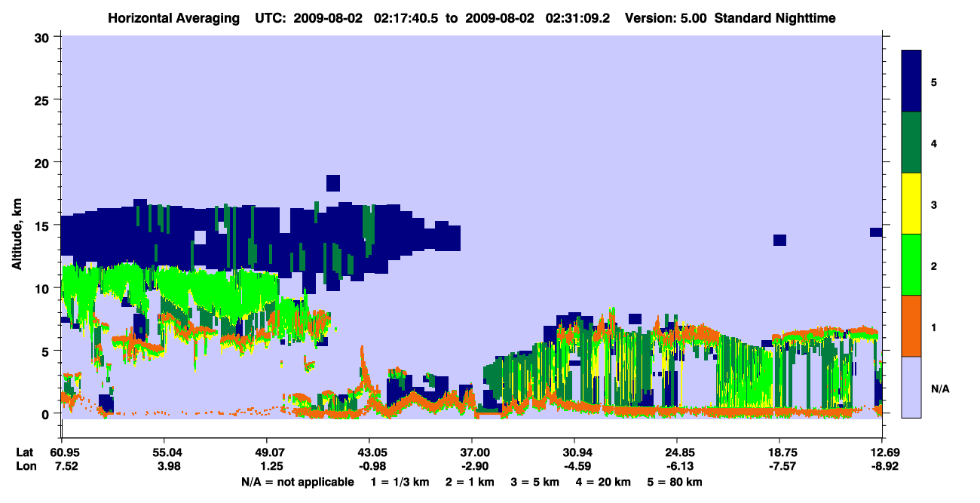Screen dimensions: 980x503
Task: Click latitude value 12.69
Action: tap(882, 452)
